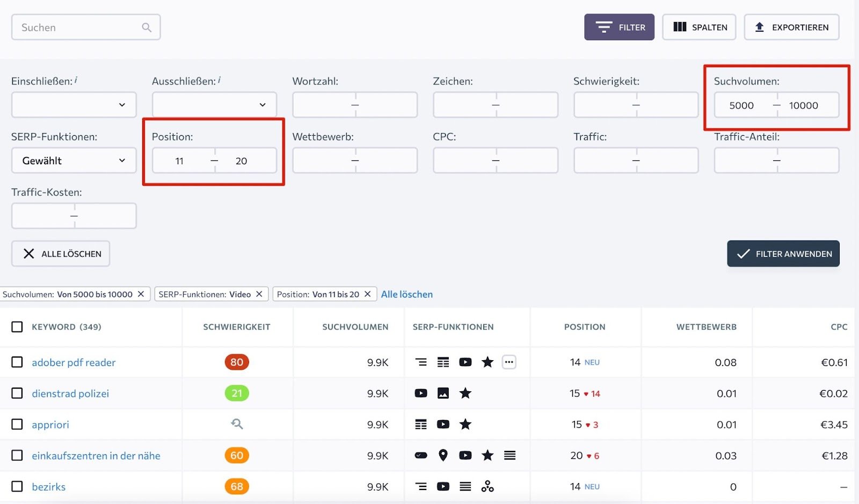Remove Suchvolumen filter chip
The height and width of the screenshot is (504, 859).
point(141,294)
